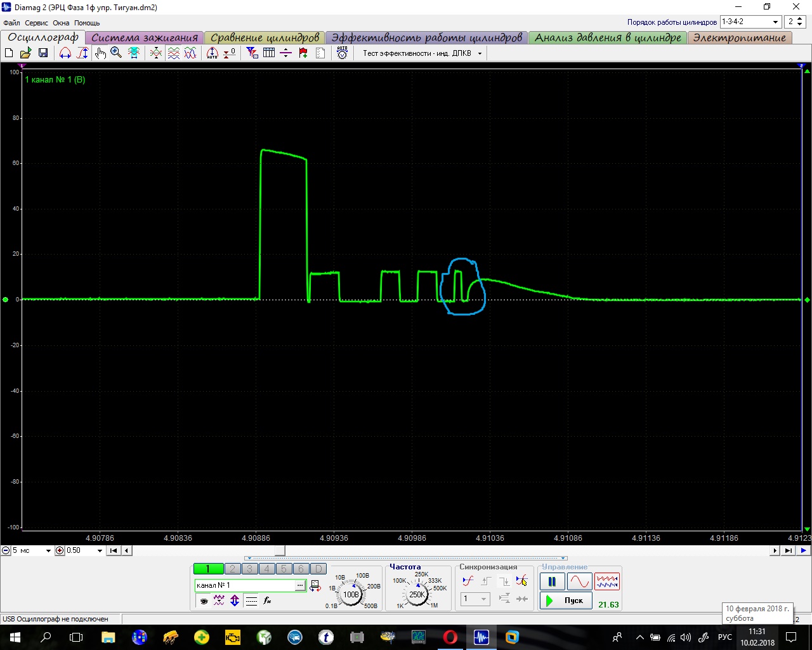Activate the magnifier zoom tool

116,53
